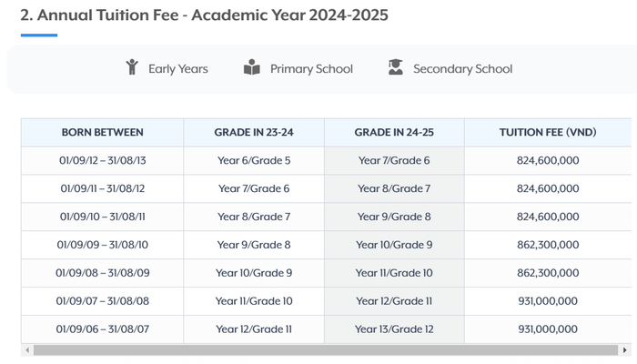Screen dimensions: 637x364
Task: Click the Early Years child icon
Action: (132, 67)
